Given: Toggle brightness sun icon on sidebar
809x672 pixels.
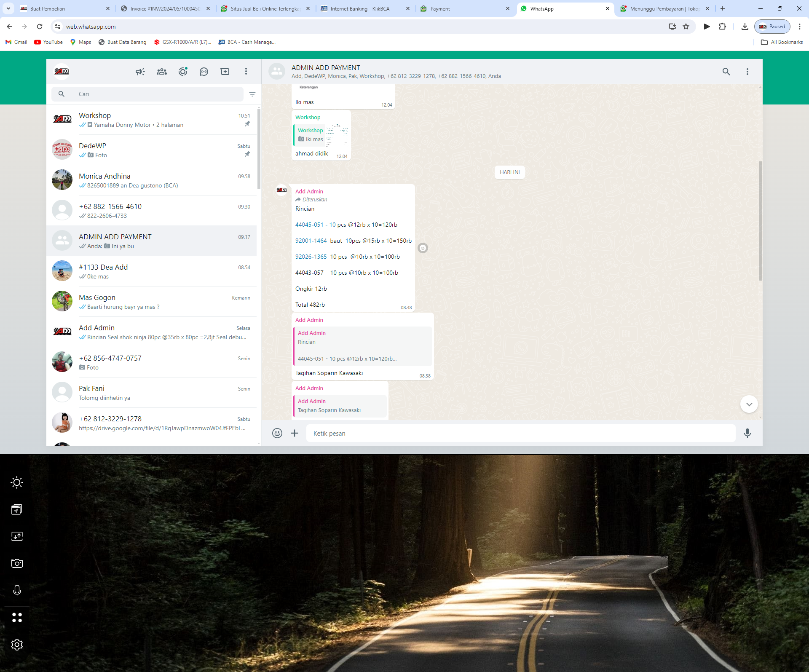Looking at the screenshot, I should point(17,482).
